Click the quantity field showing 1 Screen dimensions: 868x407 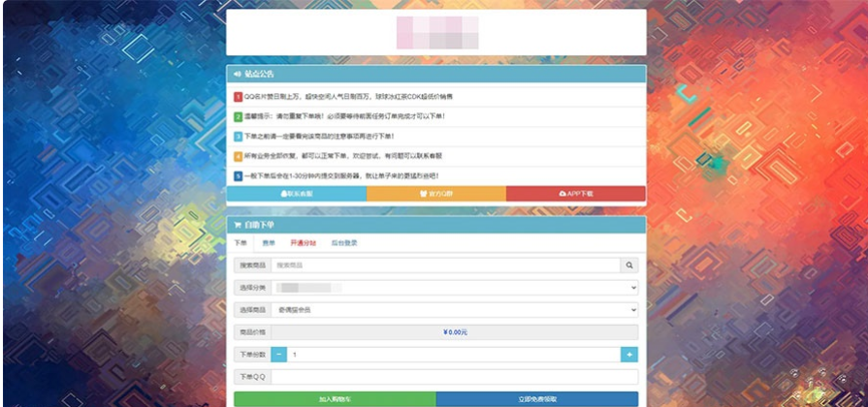[453, 355]
